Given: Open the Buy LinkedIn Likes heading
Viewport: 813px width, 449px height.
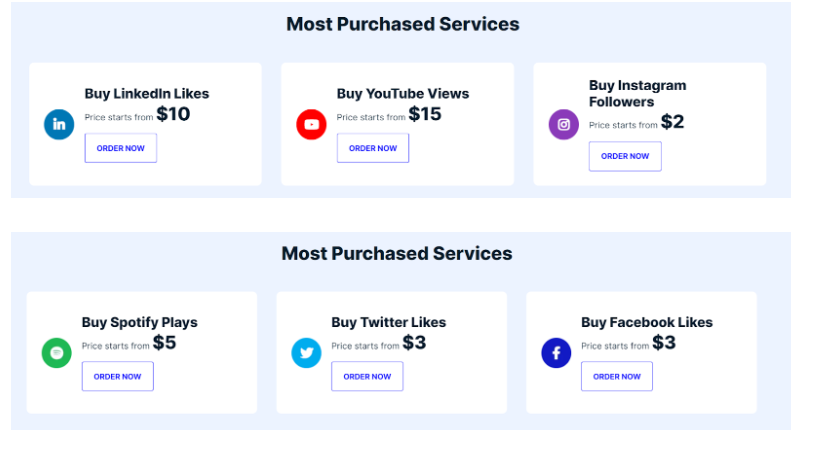Looking at the screenshot, I should (x=147, y=94).
